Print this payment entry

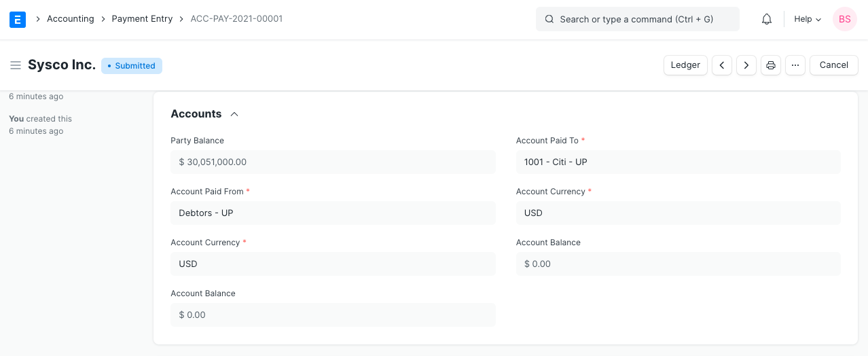771,65
